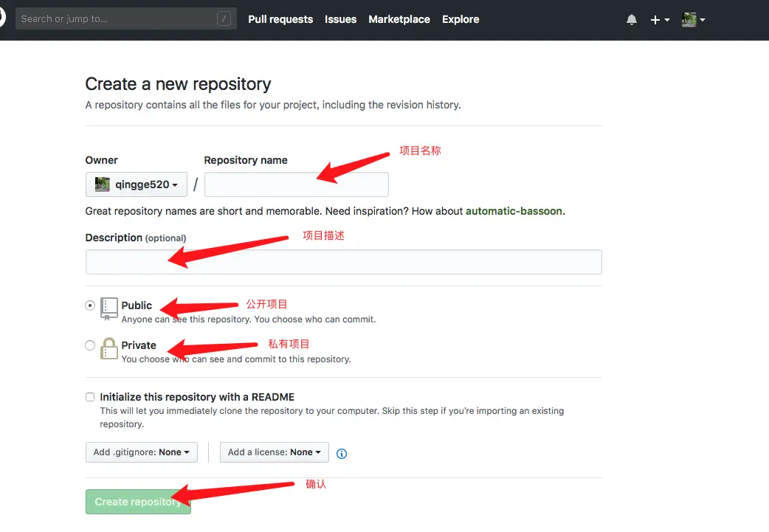Go to Pull requests
The image size is (769, 532).
click(x=280, y=19)
